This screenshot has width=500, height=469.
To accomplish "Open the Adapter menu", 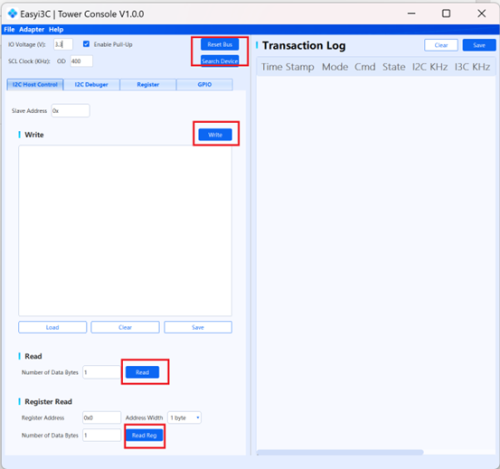I will coord(32,29).
